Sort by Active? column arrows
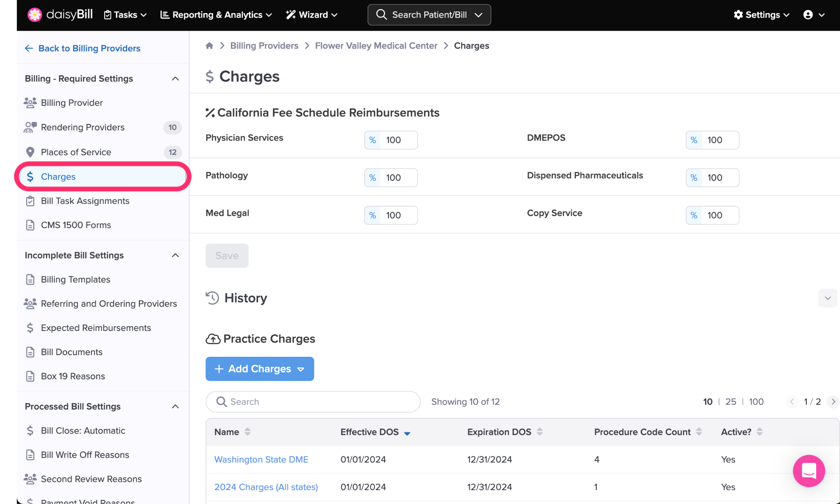This screenshot has width=840, height=504. click(x=760, y=431)
